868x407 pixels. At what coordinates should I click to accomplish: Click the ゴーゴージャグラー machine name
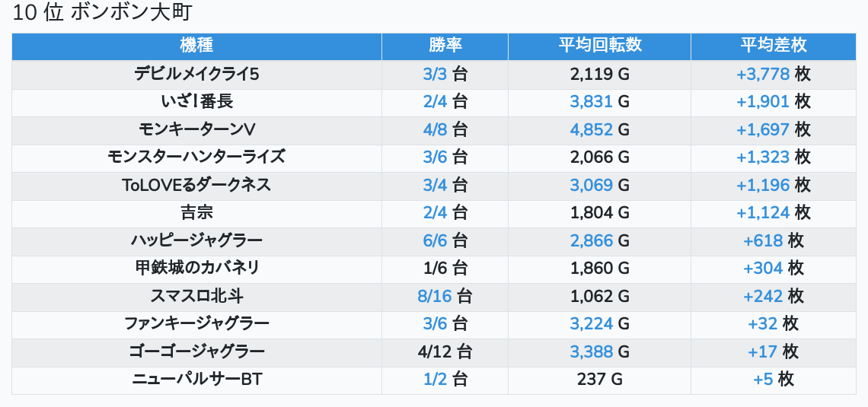[196, 351]
